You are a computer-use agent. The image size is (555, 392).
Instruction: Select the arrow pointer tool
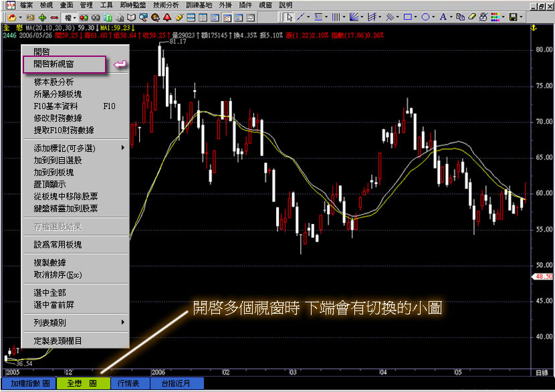point(290,17)
